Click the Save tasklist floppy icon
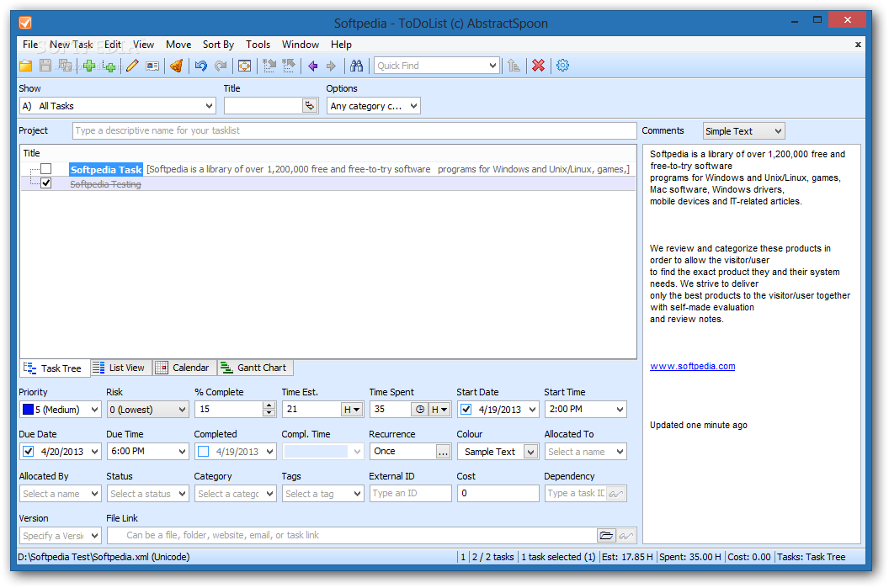Viewport: 889px width, 588px height. (x=45, y=66)
